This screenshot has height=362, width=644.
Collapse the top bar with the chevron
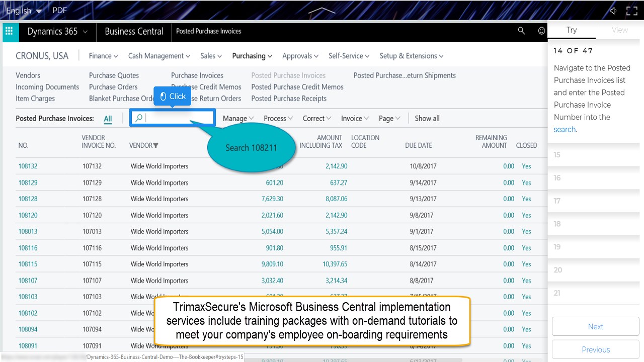pos(322,10)
